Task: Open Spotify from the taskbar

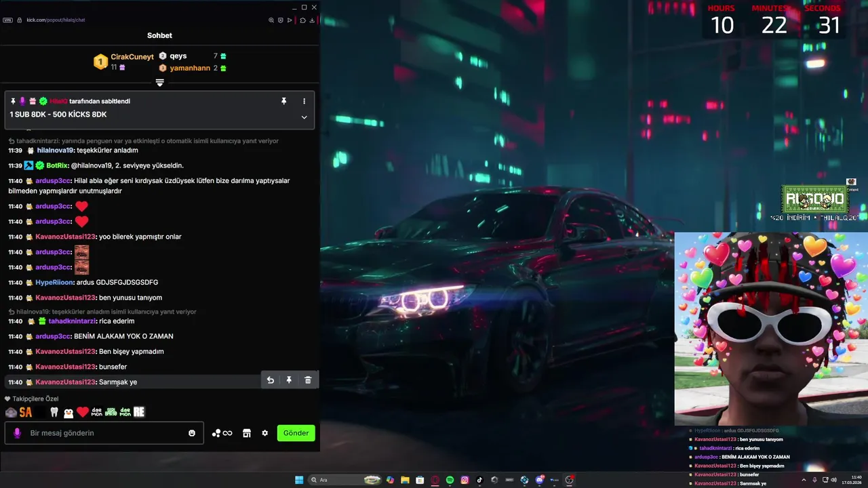Action: (x=450, y=480)
